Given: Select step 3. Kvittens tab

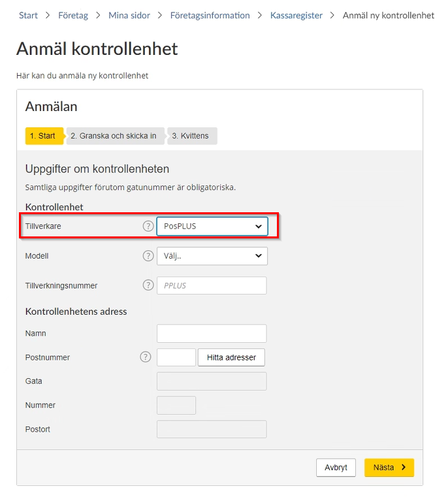Looking at the screenshot, I should pyautogui.click(x=192, y=136).
